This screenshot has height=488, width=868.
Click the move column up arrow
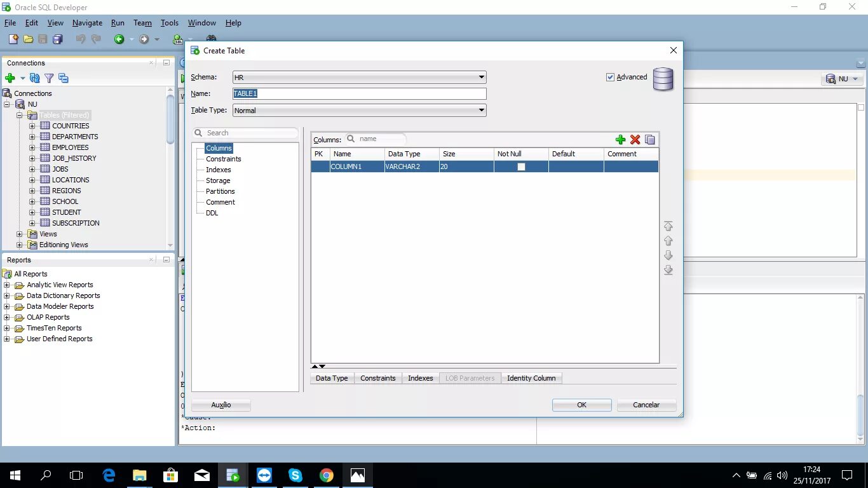pos(668,241)
